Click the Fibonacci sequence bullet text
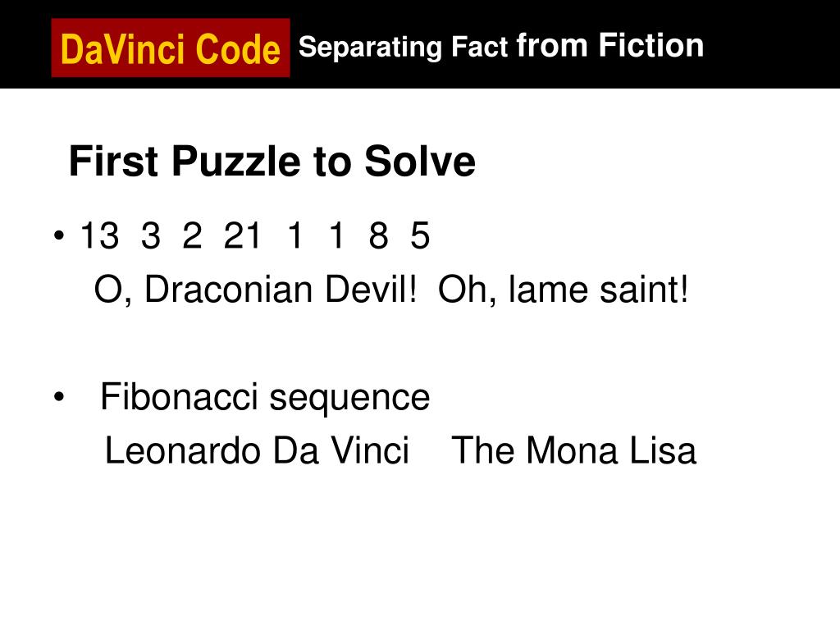This screenshot has height=630, width=840. (265, 398)
